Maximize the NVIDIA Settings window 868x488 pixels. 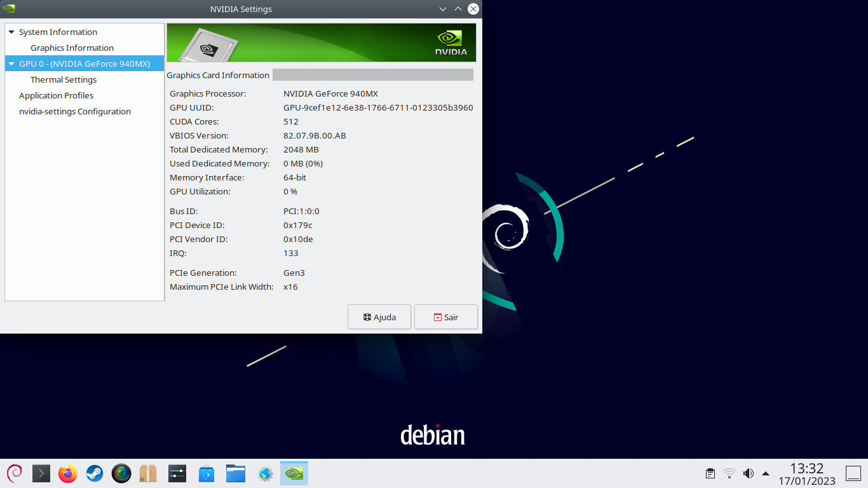tap(458, 9)
